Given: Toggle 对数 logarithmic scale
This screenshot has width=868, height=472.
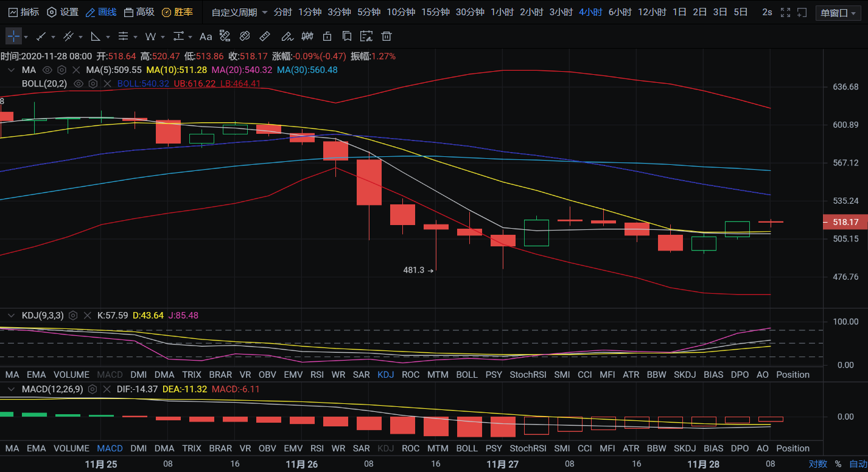Looking at the screenshot, I should (817, 463).
